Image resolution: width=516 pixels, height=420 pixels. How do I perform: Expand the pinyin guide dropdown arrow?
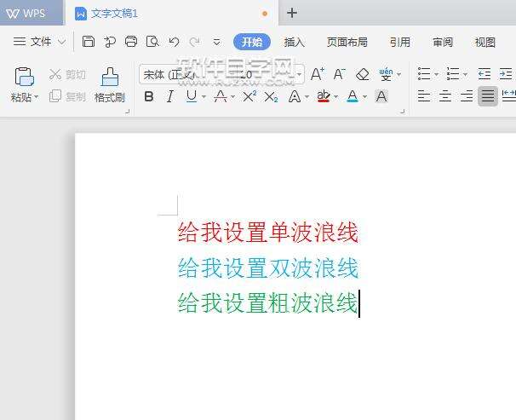click(398, 75)
